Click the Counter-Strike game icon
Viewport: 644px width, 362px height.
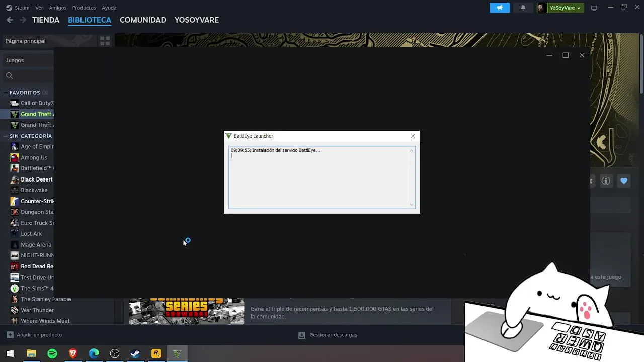tap(15, 201)
